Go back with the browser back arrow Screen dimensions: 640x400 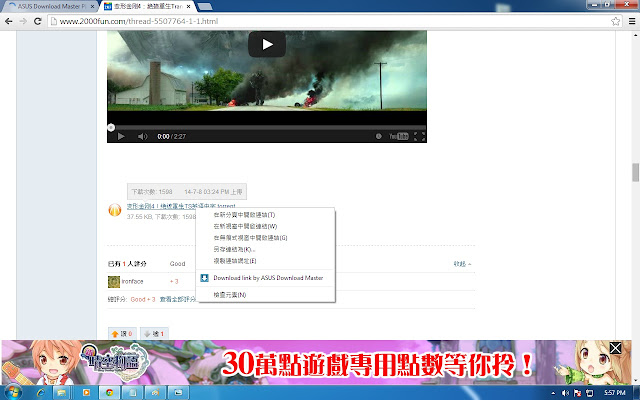click(x=9, y=21)
